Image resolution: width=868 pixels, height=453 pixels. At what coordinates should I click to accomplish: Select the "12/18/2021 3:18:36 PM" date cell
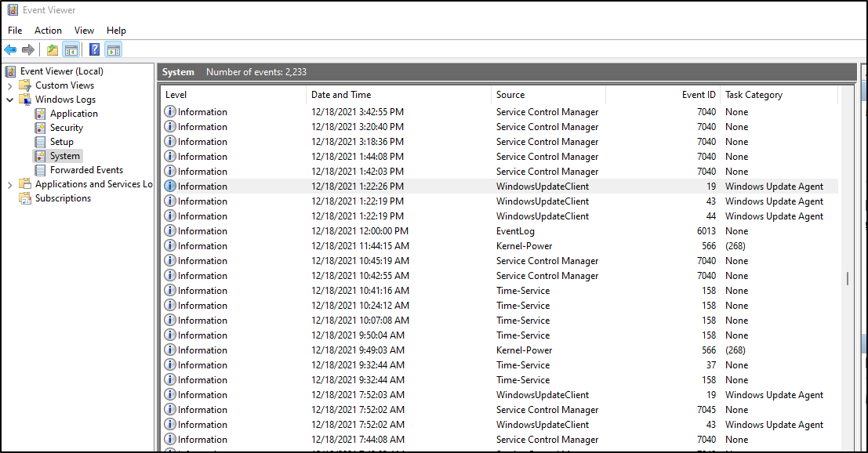[358, 142]
